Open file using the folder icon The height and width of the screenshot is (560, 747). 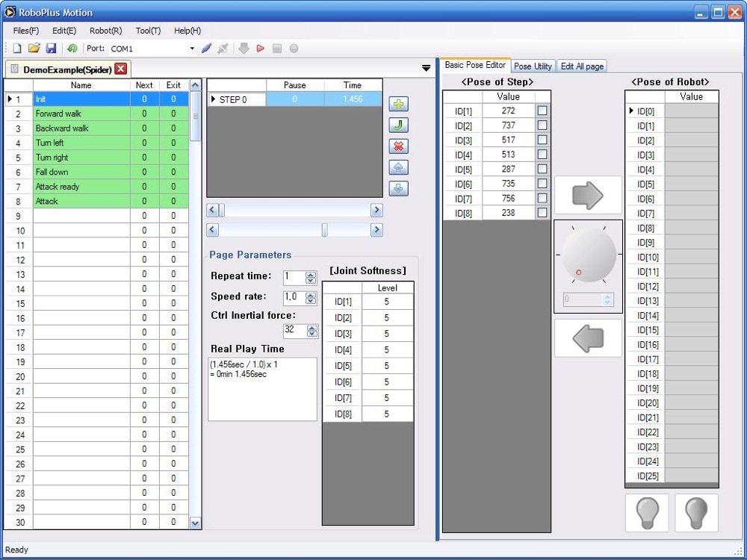click(x=34, y=48)
